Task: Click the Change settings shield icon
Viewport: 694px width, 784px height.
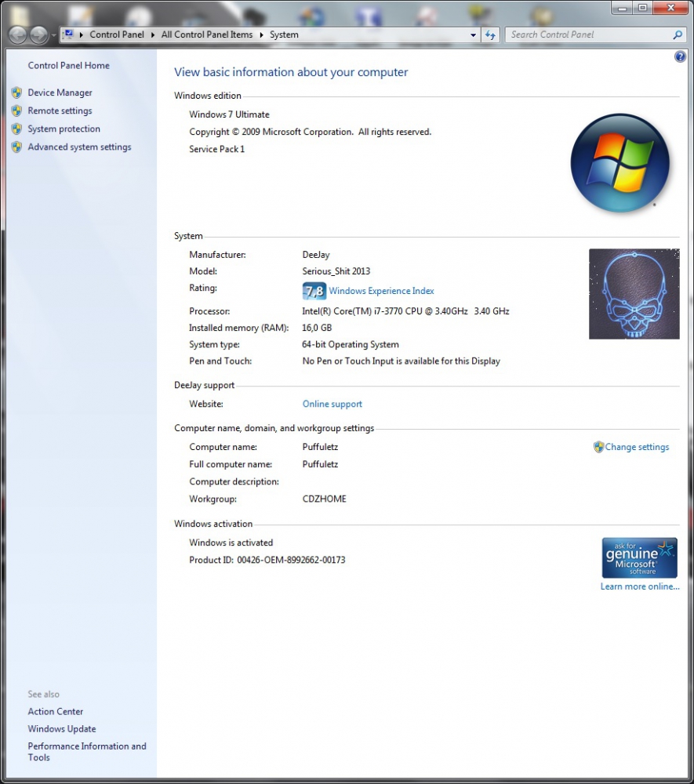Action: 598,447
